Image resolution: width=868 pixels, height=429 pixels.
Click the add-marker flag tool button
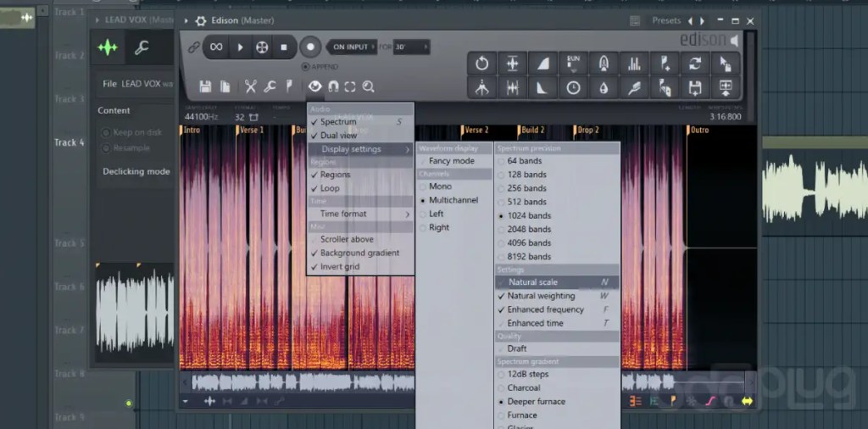tap(665, 63)
